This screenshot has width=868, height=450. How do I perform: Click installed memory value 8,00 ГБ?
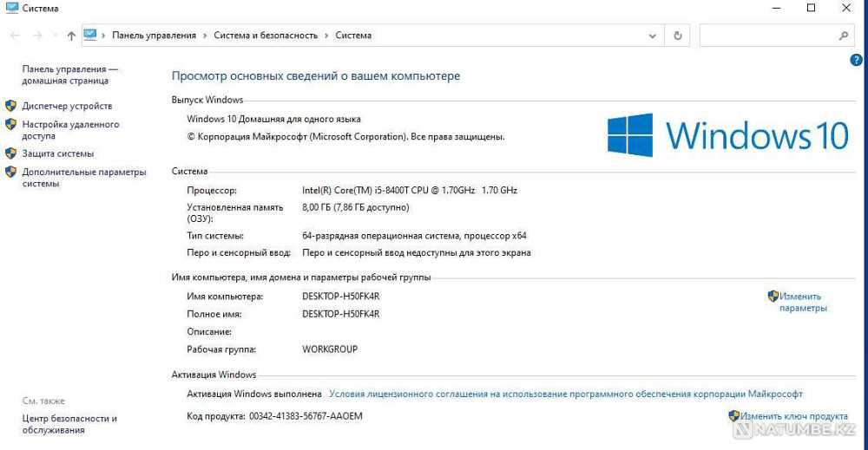coord(355,207)
